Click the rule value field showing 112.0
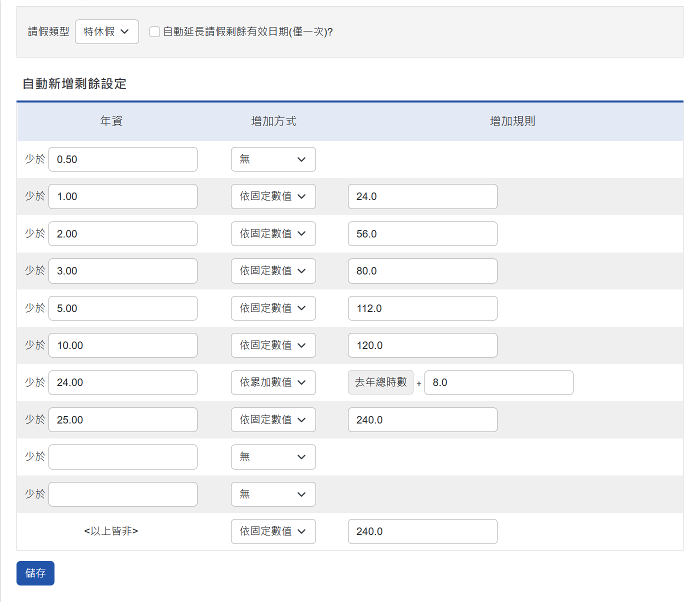The height and width of the screenshot is (602, 700). coord(422,308)
